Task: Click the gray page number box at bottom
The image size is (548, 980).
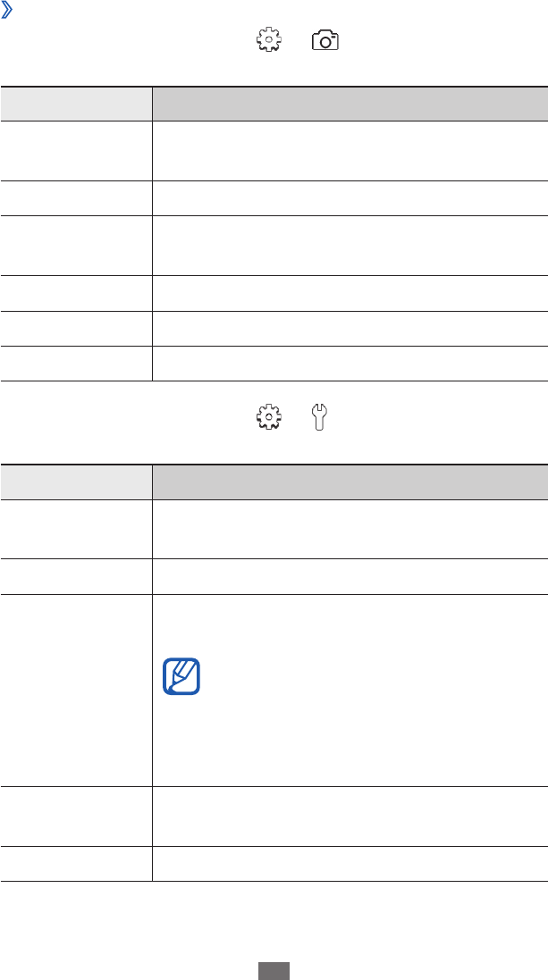Action: coord(274,971)
